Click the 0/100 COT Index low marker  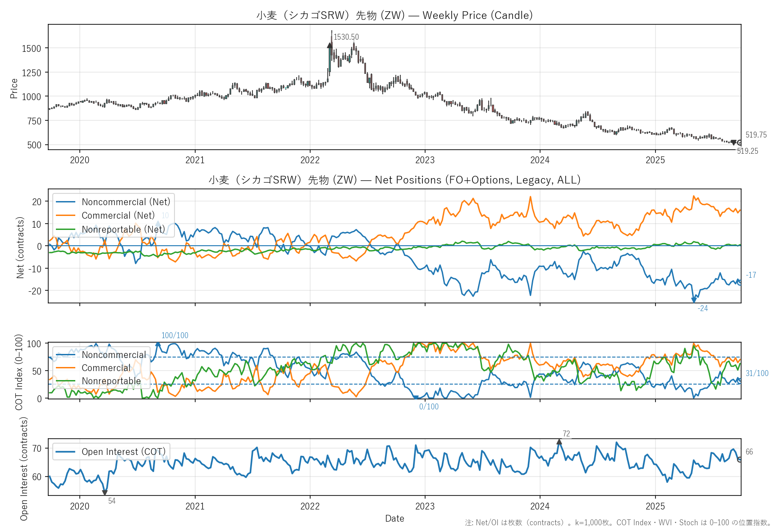(416, 398)
